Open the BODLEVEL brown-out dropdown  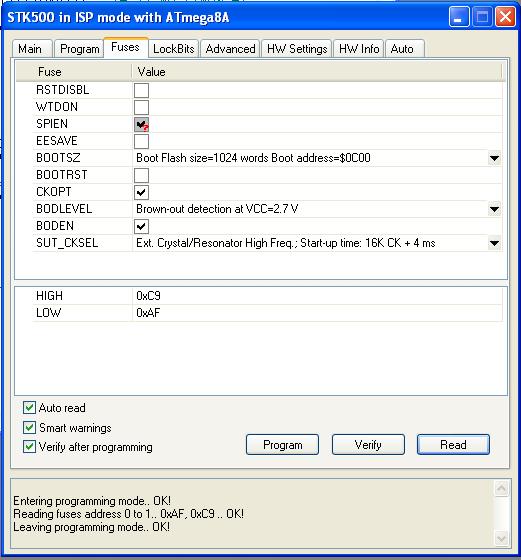point(494,209)
